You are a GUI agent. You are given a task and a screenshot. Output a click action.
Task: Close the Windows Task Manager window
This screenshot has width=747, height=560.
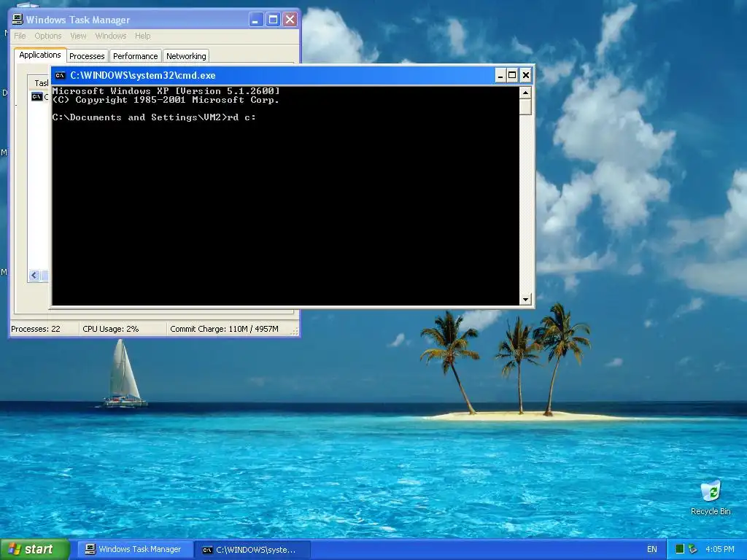290,20
